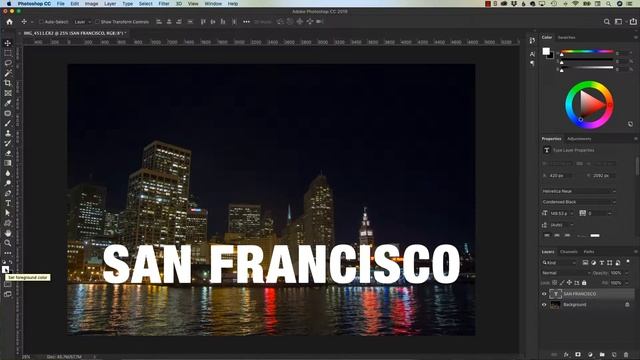640x360 pixels.
Task: Click the Set foreground color swatch
Action: coord(5,269)
